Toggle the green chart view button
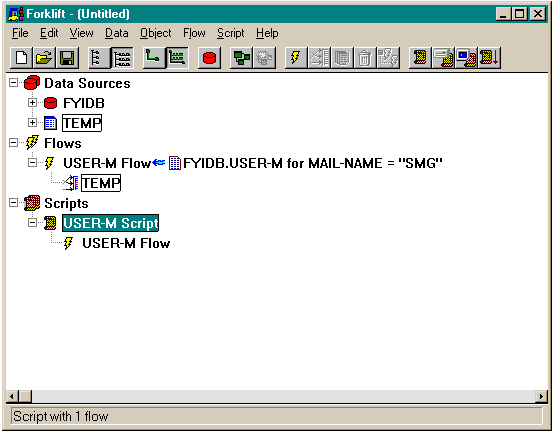The width and height of the screenshot is (556, 433). [177, 57]
